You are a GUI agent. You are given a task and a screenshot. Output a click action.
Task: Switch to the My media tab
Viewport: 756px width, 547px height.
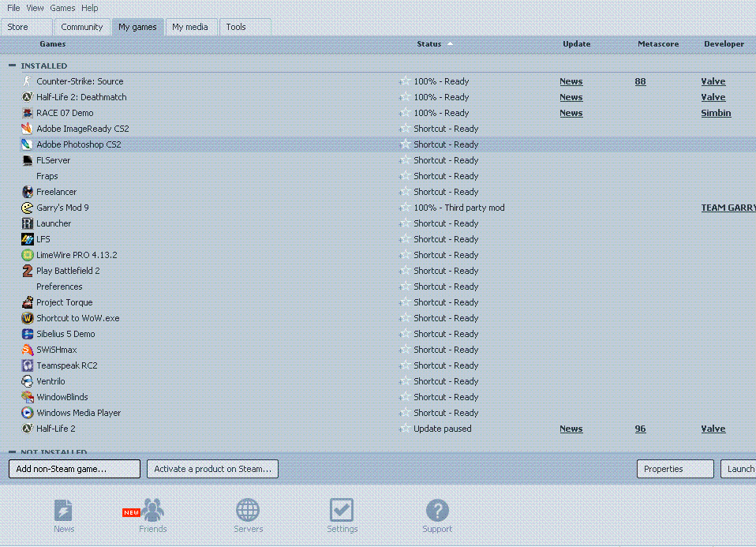point(190,27)
